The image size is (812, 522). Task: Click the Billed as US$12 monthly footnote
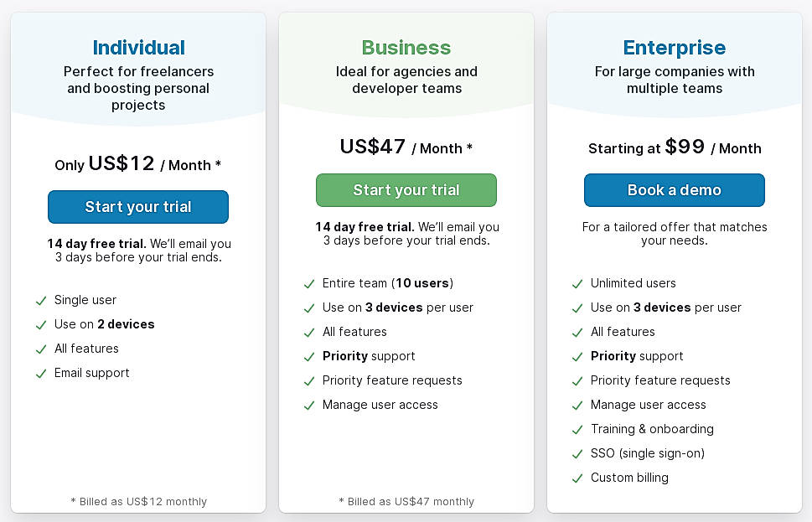coord(138,502)
